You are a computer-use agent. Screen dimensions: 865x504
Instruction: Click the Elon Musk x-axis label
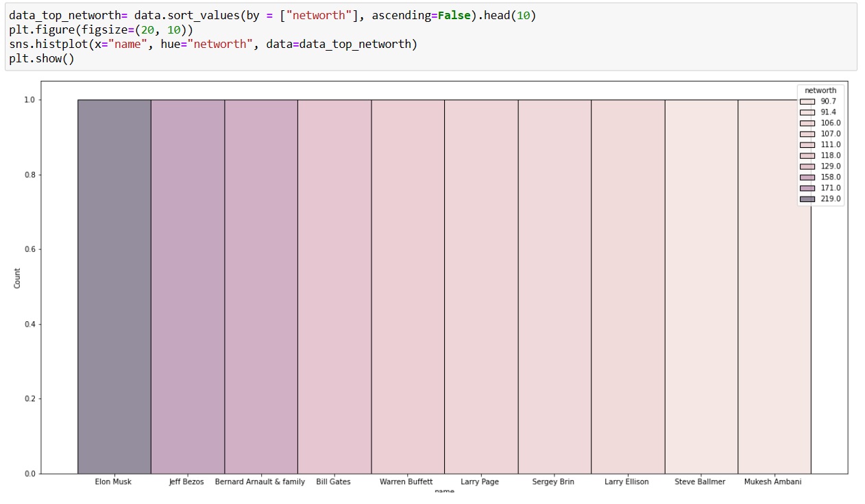(114, 482)
